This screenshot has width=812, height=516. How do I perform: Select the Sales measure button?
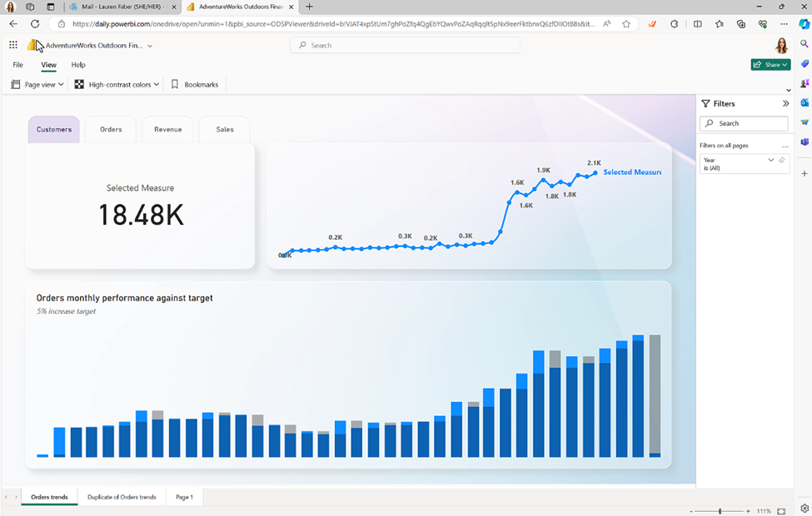(x=225, y=129)
